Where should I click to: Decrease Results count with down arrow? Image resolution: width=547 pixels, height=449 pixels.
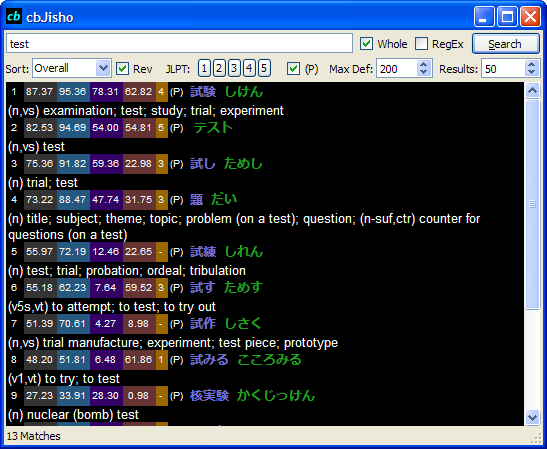[x=531, y=72]
